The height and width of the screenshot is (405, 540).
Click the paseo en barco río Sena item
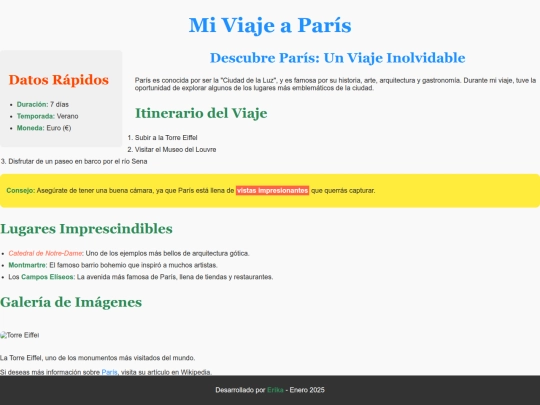(78, 161)
